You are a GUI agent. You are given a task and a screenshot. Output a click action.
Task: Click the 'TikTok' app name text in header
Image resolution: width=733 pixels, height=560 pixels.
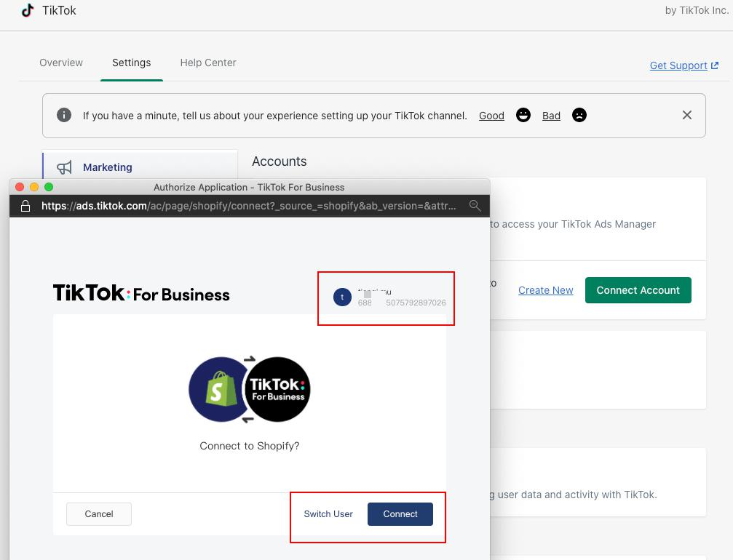59,10
